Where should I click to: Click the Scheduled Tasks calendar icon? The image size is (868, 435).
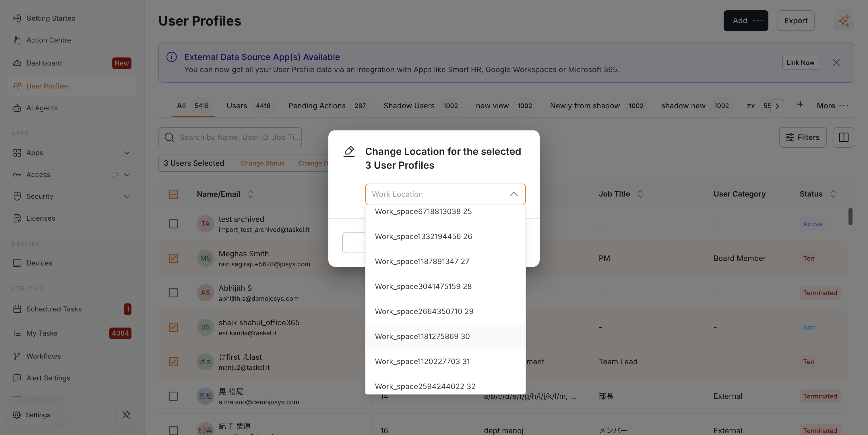click(17, 309)
